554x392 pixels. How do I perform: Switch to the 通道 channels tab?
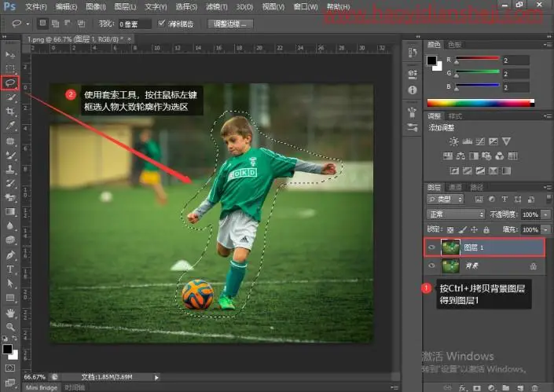[456, 187]
